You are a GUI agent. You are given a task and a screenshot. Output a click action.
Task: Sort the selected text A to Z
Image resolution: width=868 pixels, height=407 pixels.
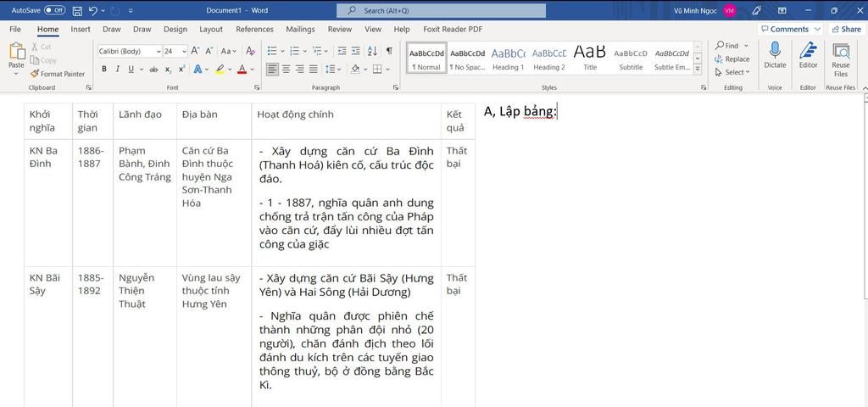pyautogui.click(x=372, y=51)
